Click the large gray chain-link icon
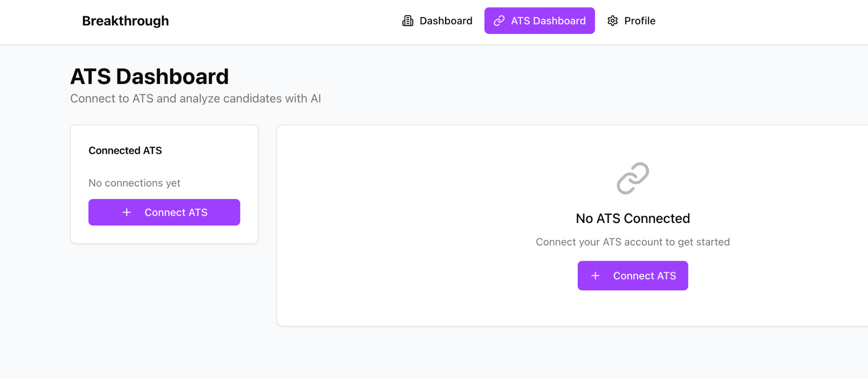The height and width of the screenshot is (379, 868). [x=633, y=178]
